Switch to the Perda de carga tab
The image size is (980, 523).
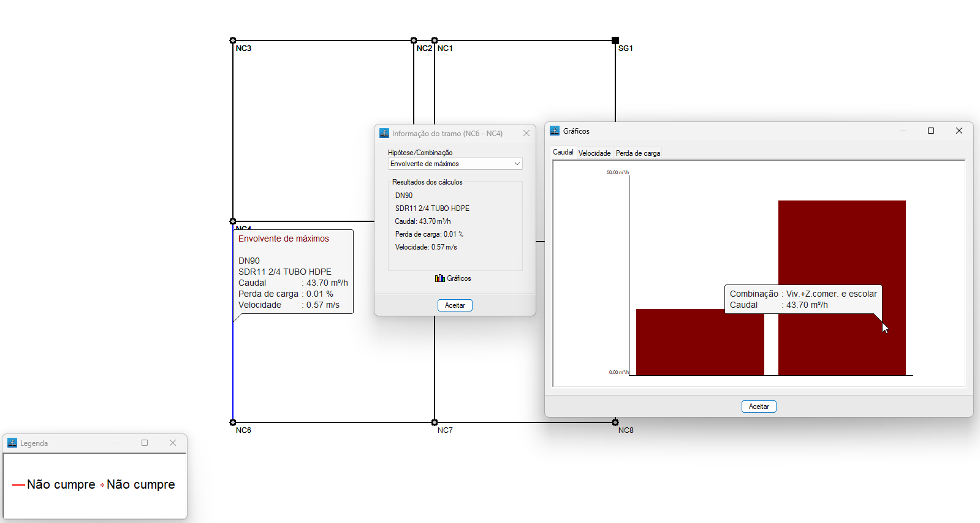point(638,153)
